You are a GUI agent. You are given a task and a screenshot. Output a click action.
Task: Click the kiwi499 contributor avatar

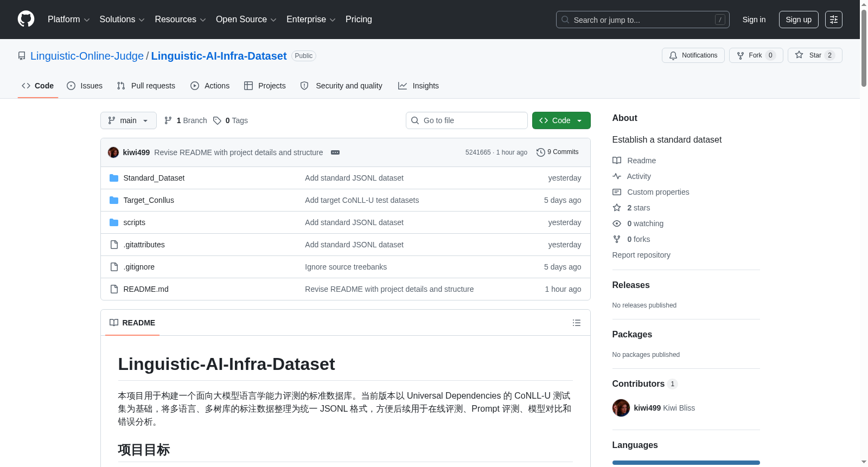(x=621, y=408)
